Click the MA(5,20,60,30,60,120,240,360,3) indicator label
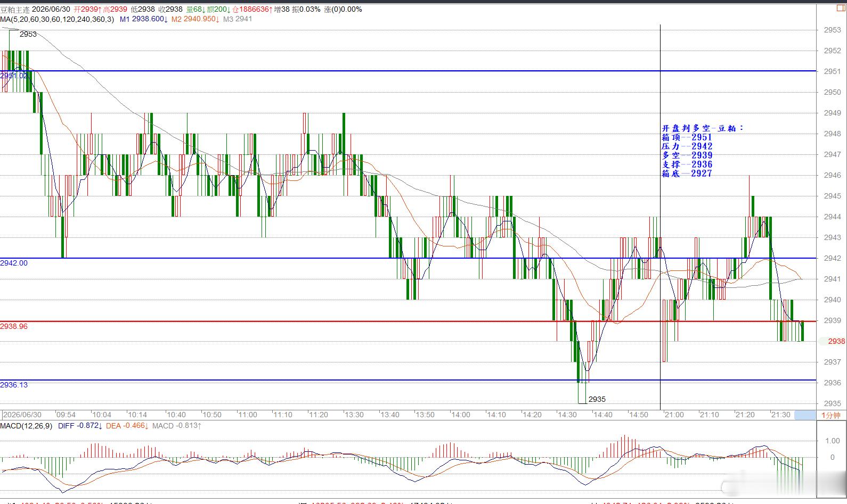 coord(57,19)
